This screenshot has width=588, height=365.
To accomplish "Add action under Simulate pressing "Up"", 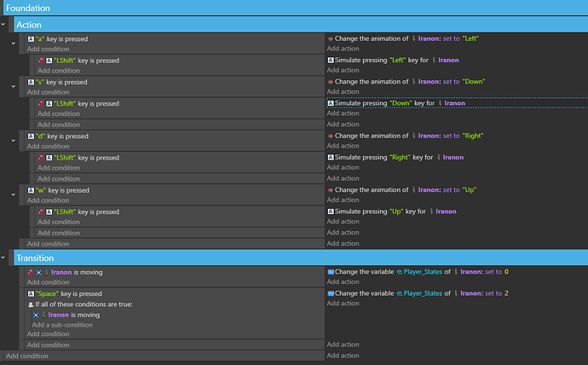I will (x=343, y=222).
